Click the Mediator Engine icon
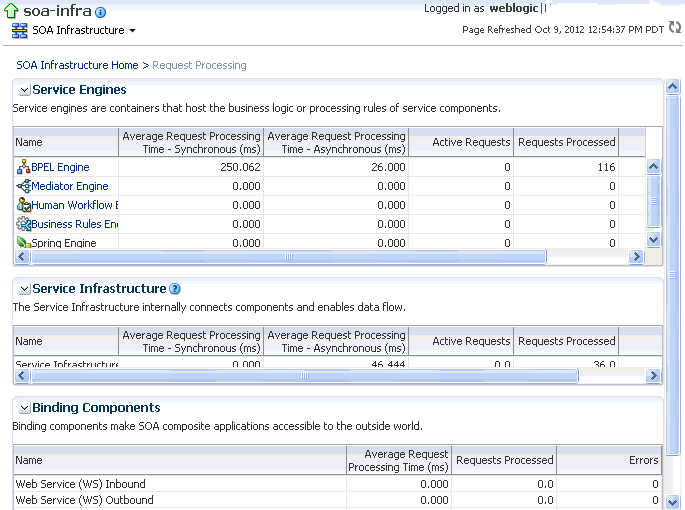Screen dimensions: 685x510 pyautogui.click(x=23, y=186)
